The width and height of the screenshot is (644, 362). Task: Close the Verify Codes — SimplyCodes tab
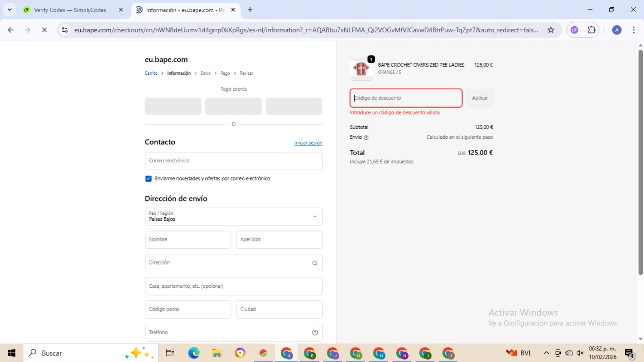(x=121, y=10)
